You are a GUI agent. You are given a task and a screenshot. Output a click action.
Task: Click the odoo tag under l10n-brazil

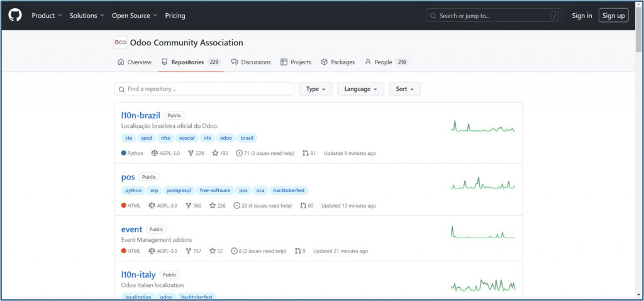coord(226,138)
